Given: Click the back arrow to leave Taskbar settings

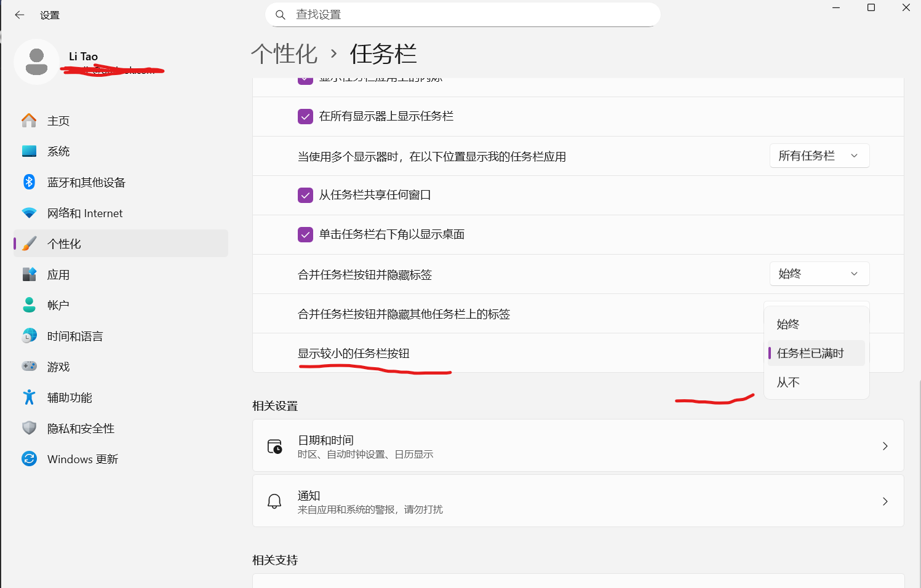Looking at the screenshot, I should pyautogui.click(x=19, y=15).
